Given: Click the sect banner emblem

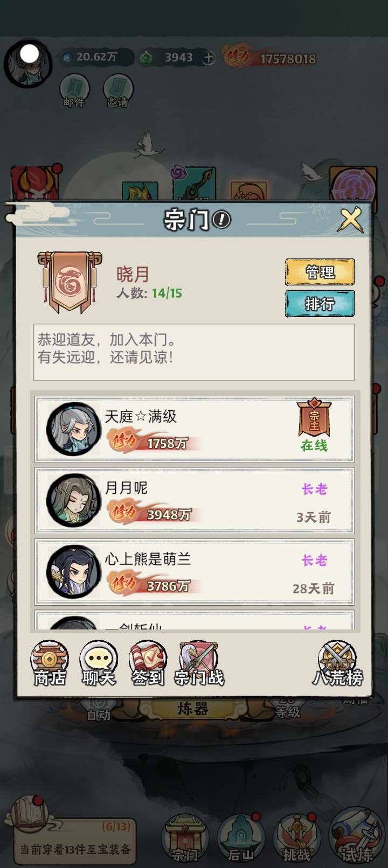Looking at the screenshot, I should (x=70, y=282).
